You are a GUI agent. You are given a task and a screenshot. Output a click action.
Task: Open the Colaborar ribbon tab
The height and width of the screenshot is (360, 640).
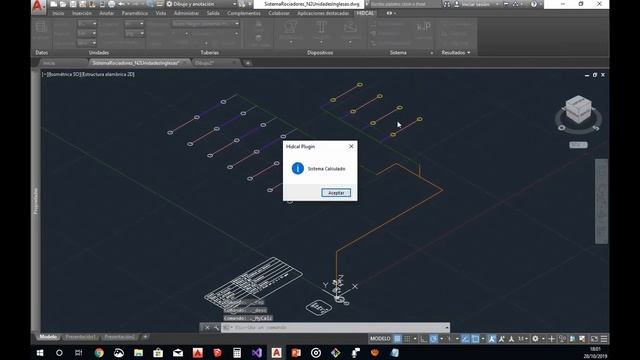click(279, 13)
